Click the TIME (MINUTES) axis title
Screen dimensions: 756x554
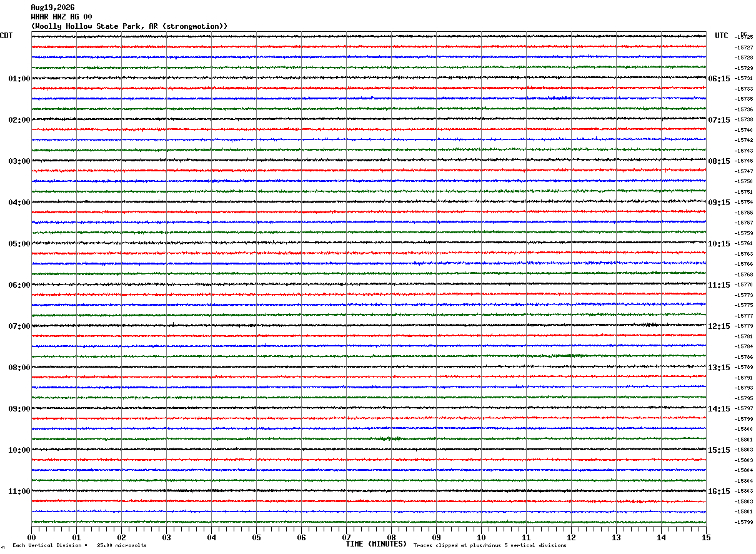pyautogui.click(x=376, y=544)
